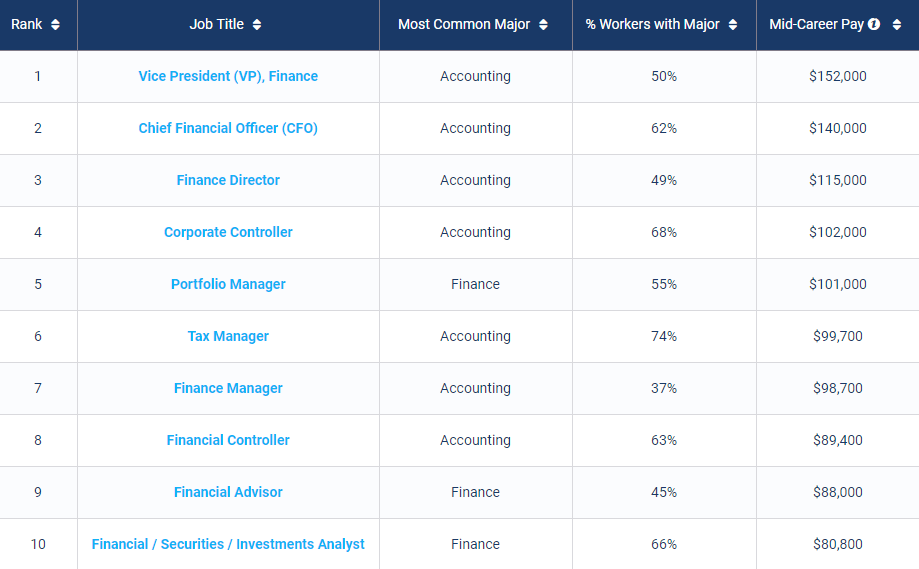The width and height of the screenshot is (919, 569).
Task: Click the Mid-Career Pay header label
Action: (x=816, y=25)
